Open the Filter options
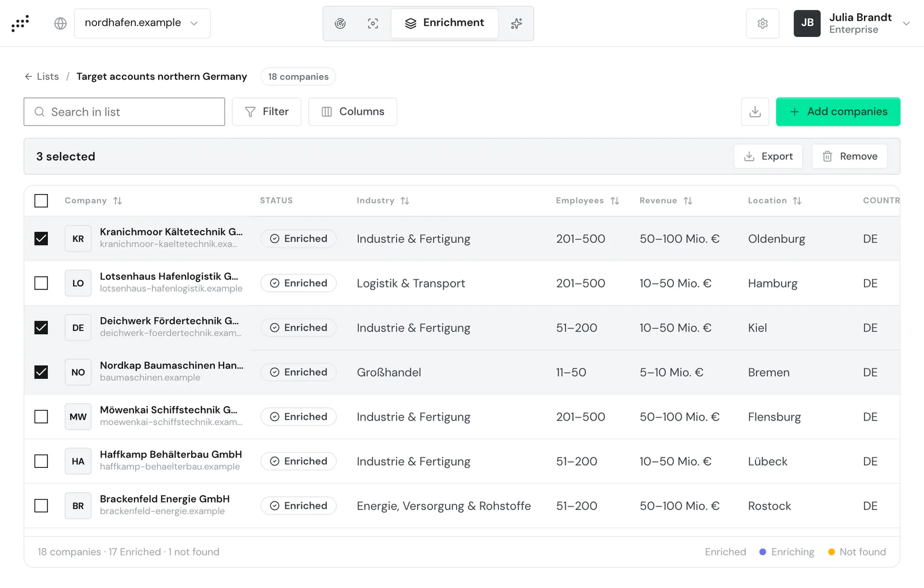924x588 pixels. [267, 111]
